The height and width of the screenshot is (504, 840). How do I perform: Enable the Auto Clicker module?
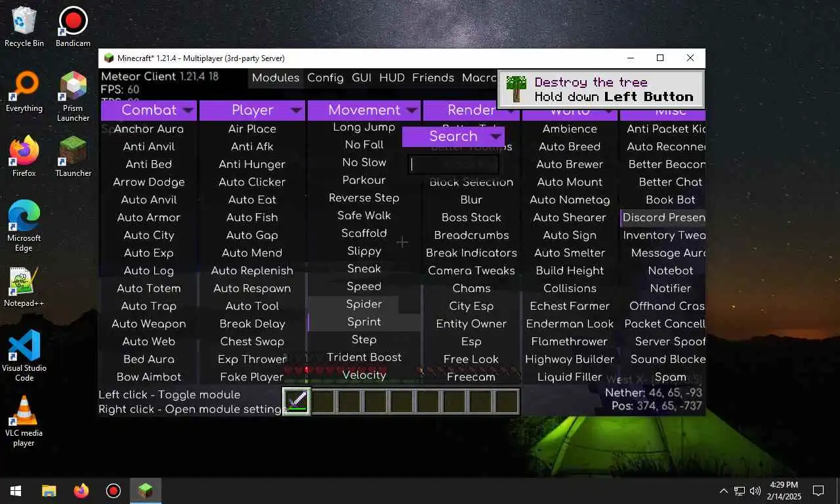coord(252,182)
